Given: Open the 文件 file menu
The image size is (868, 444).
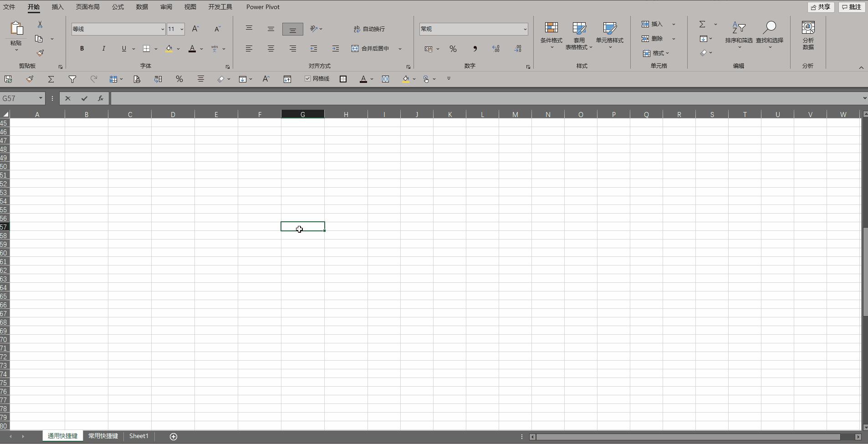Looking at the screenshot, I should [x=9, y=7].
